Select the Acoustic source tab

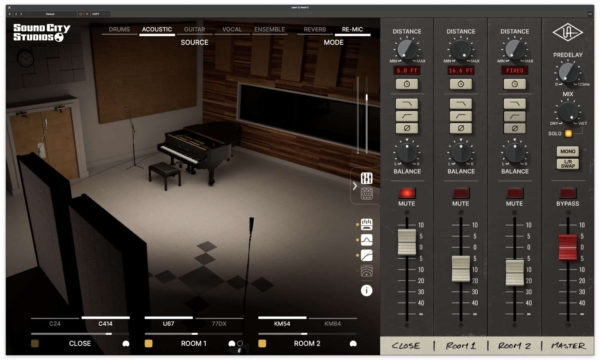(157, 29)
